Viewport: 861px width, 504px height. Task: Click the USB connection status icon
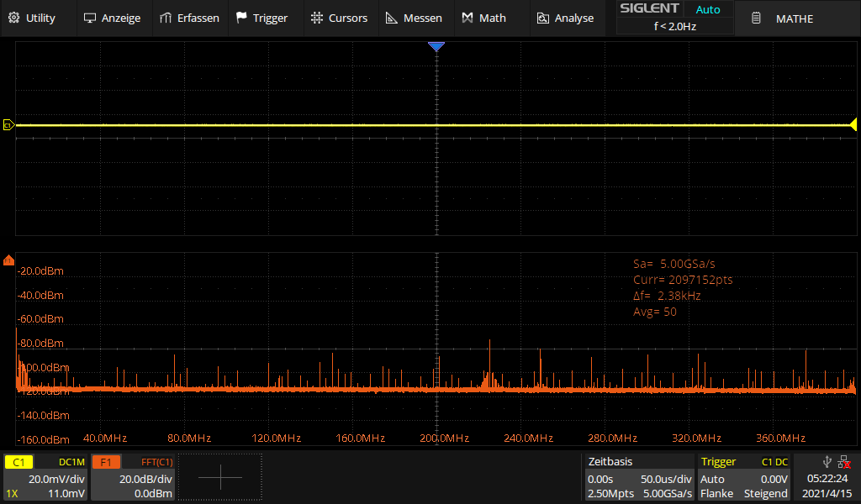(827, 461)
